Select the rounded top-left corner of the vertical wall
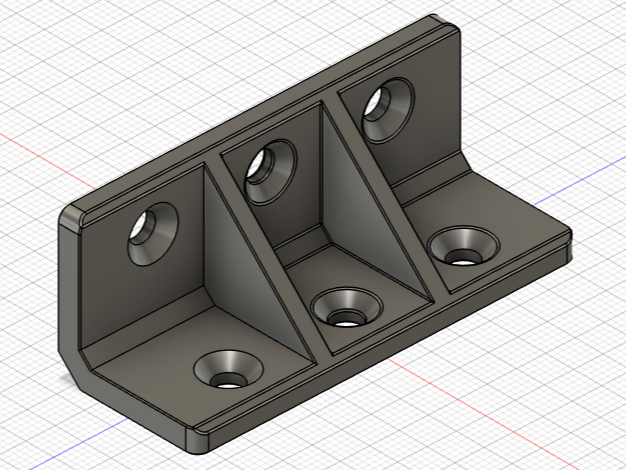 pyautogui.click(x=71, y=217)
